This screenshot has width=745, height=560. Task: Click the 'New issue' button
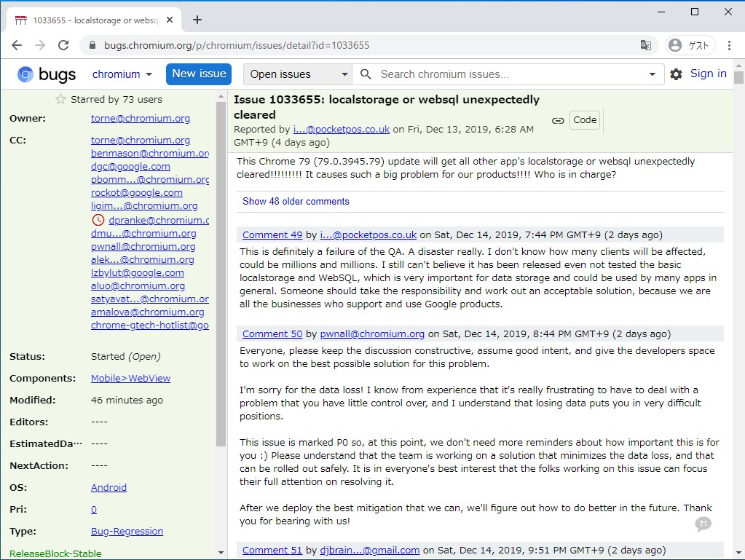(x=198, y=74)
